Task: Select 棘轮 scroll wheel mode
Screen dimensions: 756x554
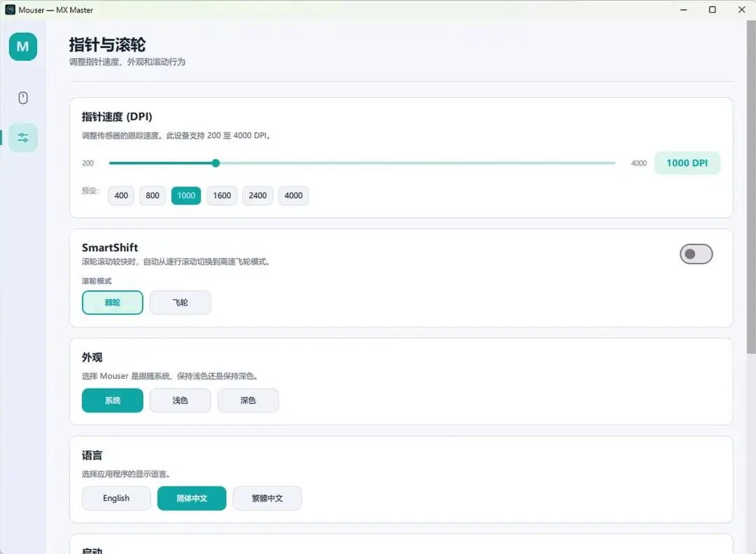Action: 112,302
